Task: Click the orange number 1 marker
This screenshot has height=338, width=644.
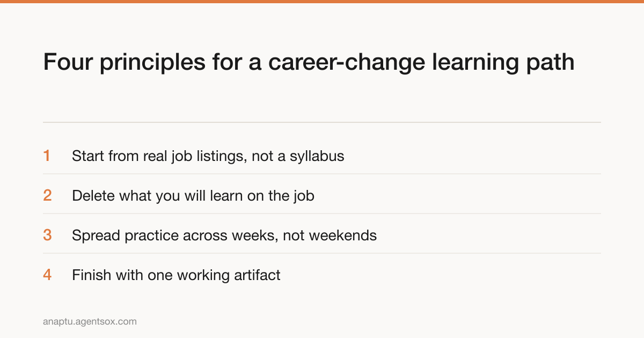Action: pos(47,156)
